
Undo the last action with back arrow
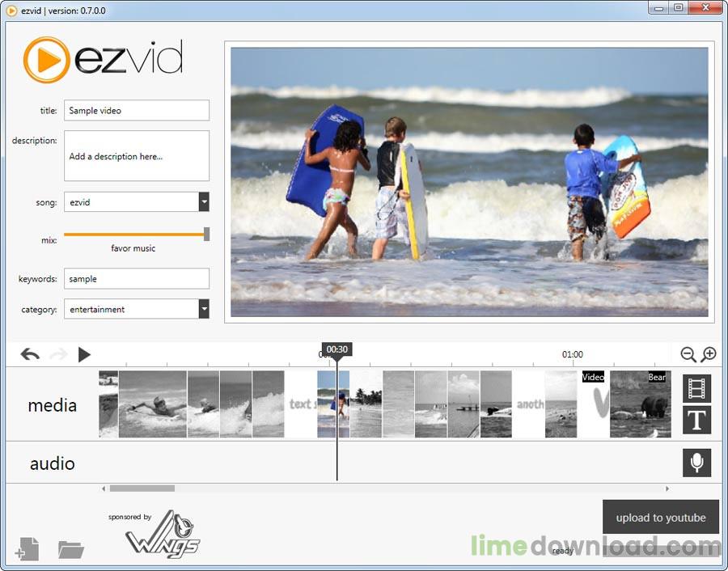[30, 355]
